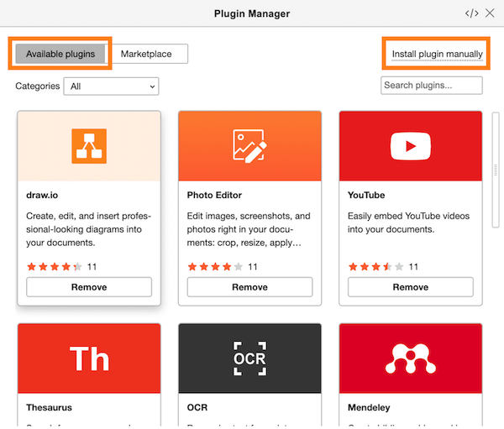Switch to the Marketplace tab
Screen dimensions: 504x429
click(146, 54)
